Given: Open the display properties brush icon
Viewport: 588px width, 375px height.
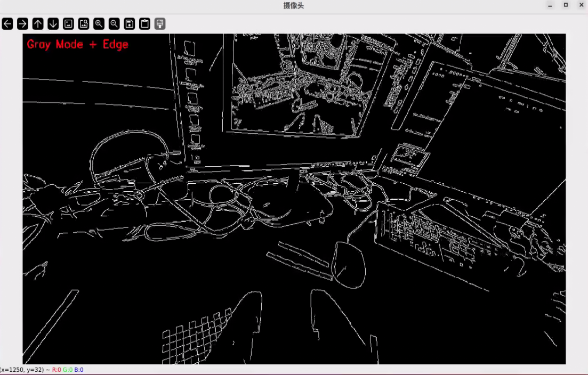Looking at the screenshot, I should pos(160,23).
